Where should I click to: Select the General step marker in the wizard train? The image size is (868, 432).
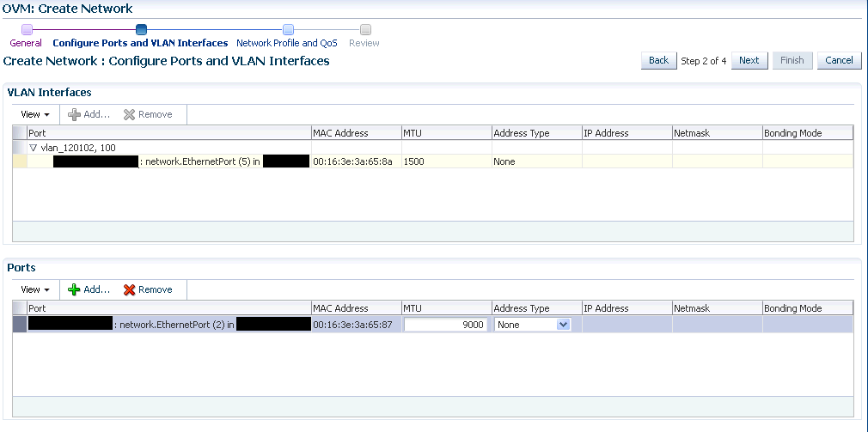[27, 30]
